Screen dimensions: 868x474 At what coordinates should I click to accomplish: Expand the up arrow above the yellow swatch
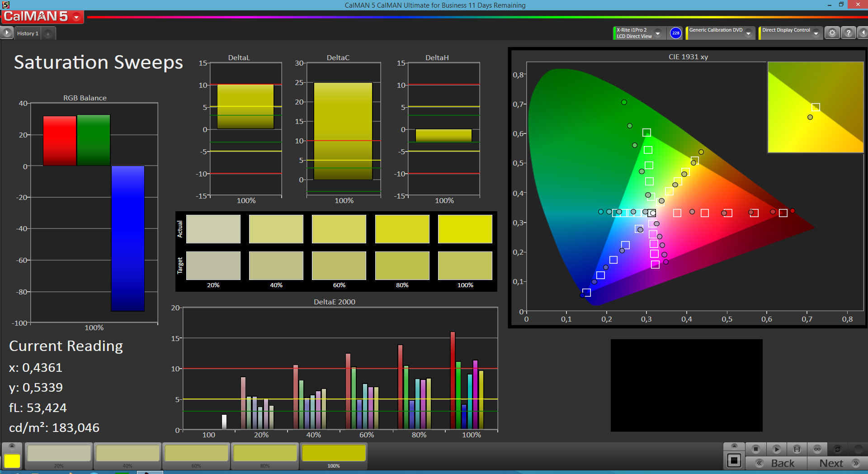coord(12,446)
